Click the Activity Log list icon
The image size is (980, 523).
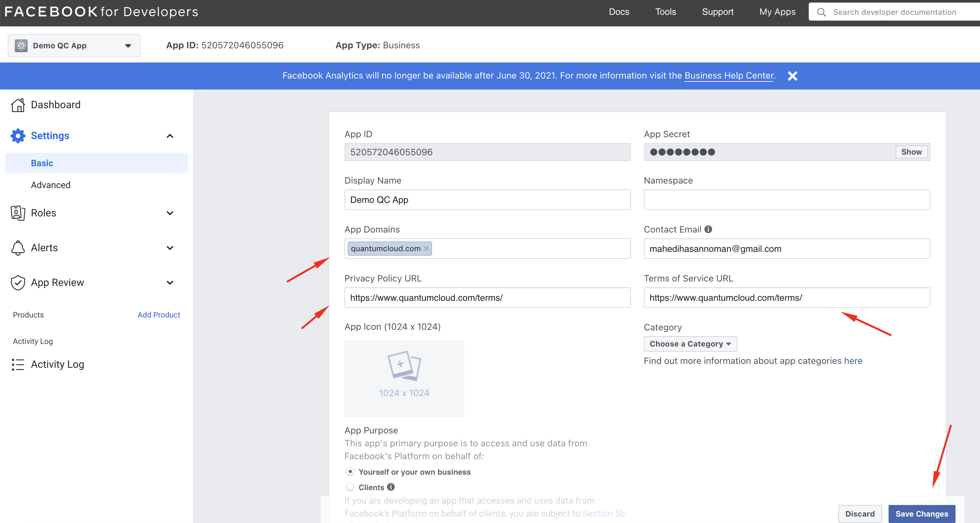click(x=18, y=365)
